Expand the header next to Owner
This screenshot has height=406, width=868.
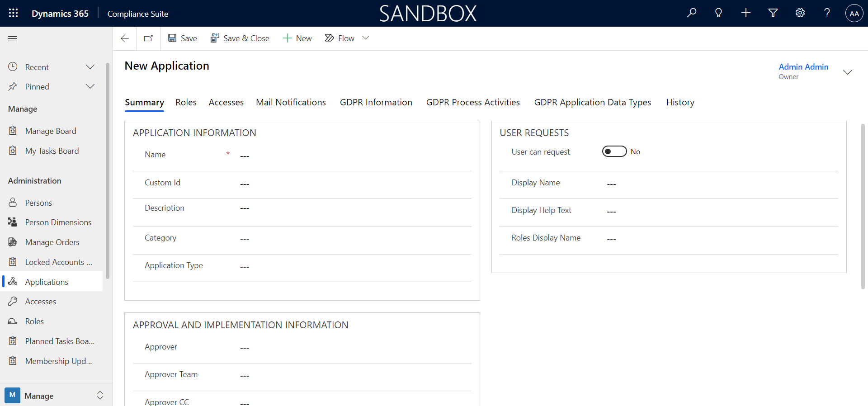click(x=848, y=72)
